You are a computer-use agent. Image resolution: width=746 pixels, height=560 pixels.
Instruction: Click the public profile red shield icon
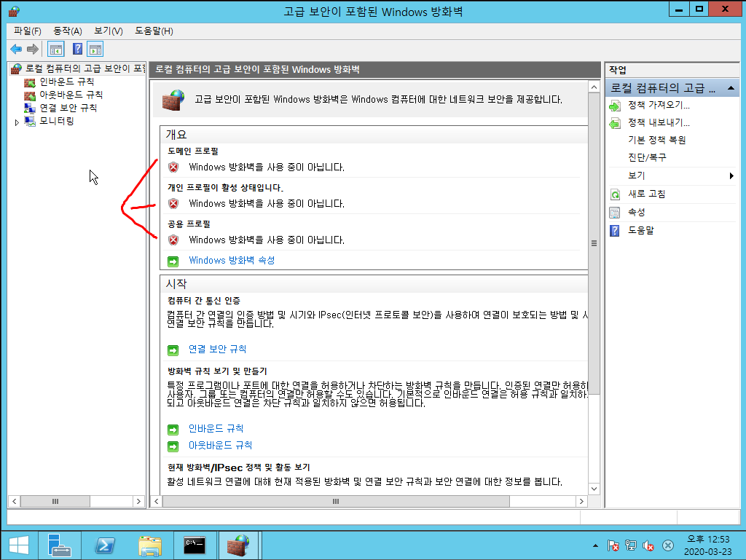pyautogui.click(x=173, y=240)
